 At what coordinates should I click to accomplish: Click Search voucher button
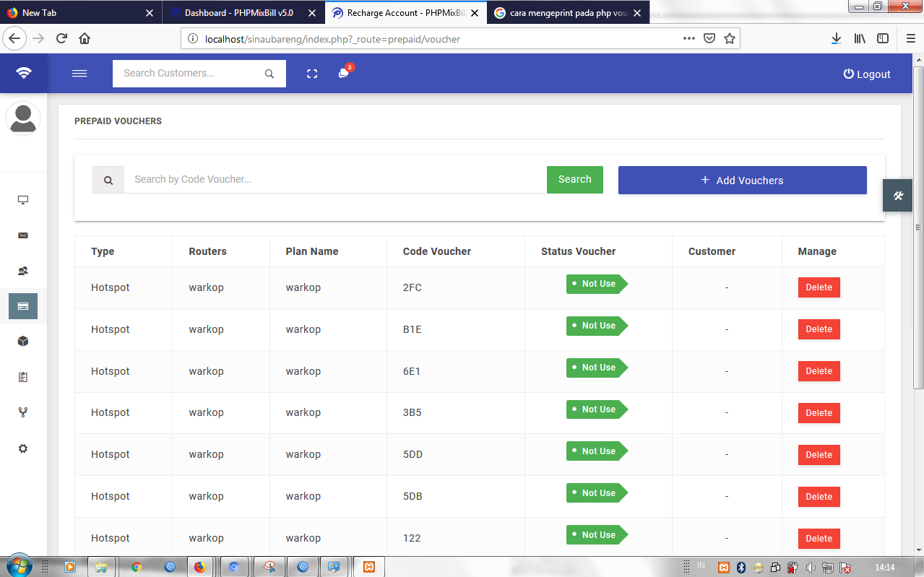[x=575, y=180]
